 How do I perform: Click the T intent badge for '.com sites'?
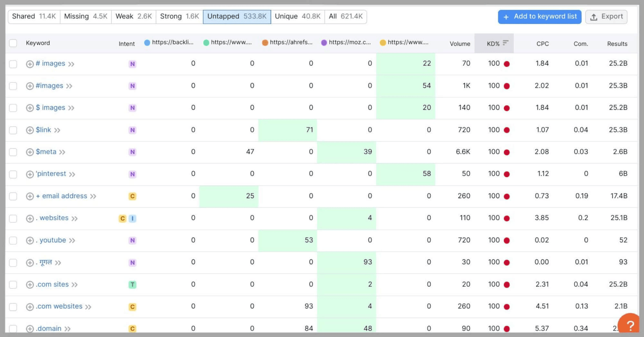pos(132,285)
